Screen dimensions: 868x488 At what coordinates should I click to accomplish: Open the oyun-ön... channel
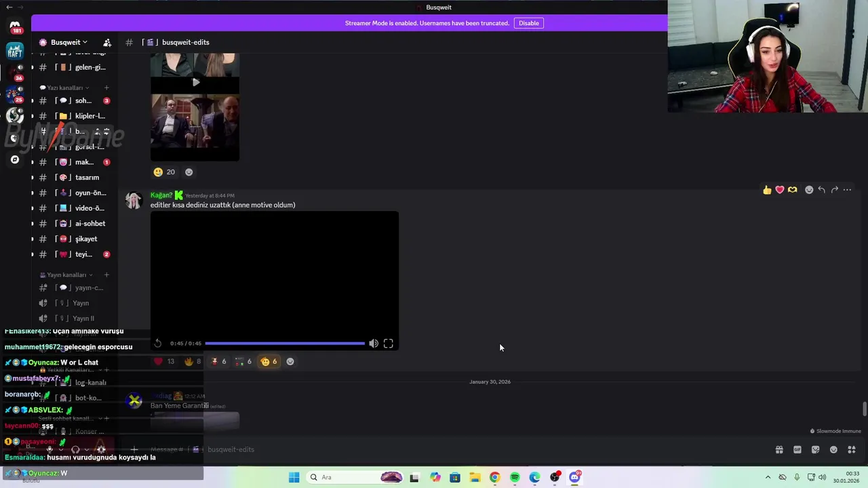click(x=73, y=192)
